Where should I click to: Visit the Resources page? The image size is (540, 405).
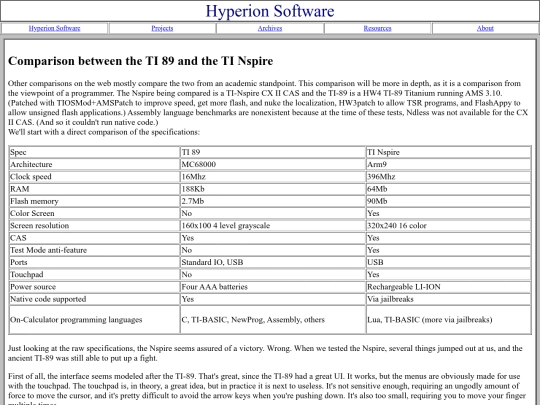tap(377, 28)
